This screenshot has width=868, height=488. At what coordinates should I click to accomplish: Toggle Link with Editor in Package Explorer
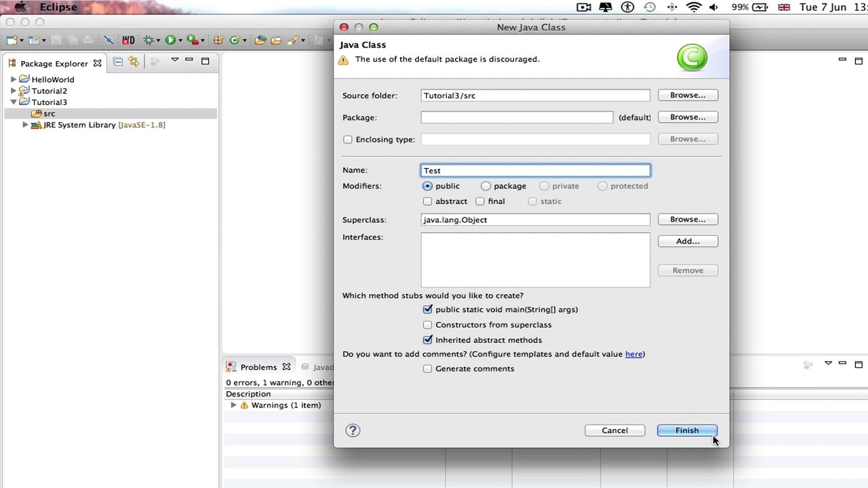click(134, 62)
